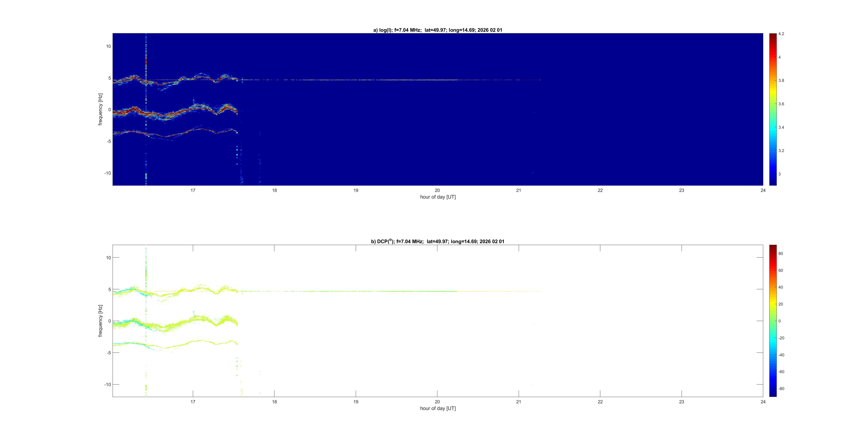Click the upper colorbar at the 3.6 level
Image resolution: width=868 pixels, height=446 pixels.
click(773, 104)
